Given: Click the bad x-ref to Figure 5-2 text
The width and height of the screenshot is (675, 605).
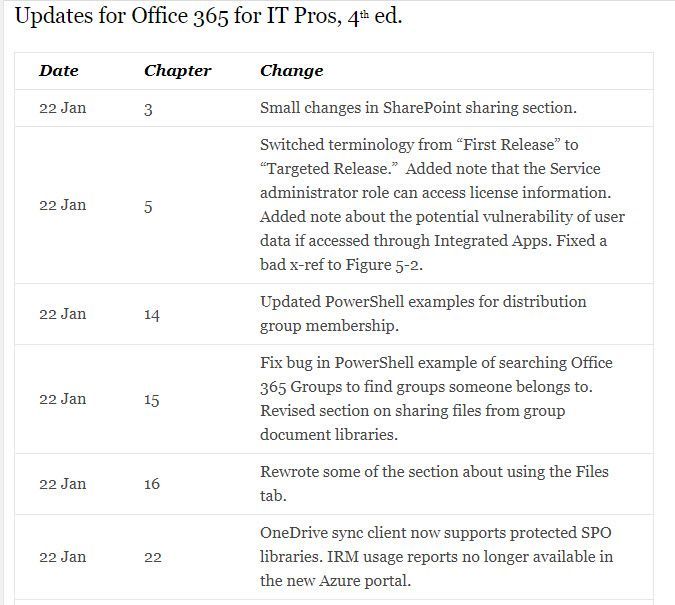Looking at the screenshot, I should pos(341,264).
